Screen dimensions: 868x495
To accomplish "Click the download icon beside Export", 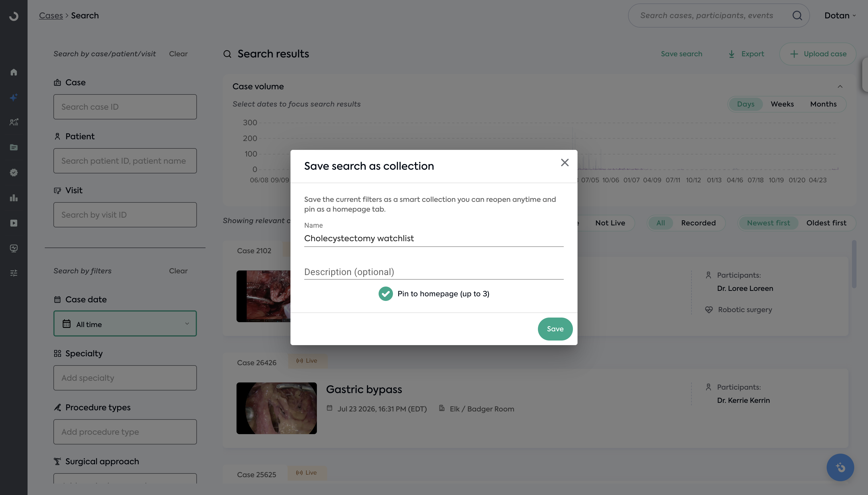I will 731,54.
